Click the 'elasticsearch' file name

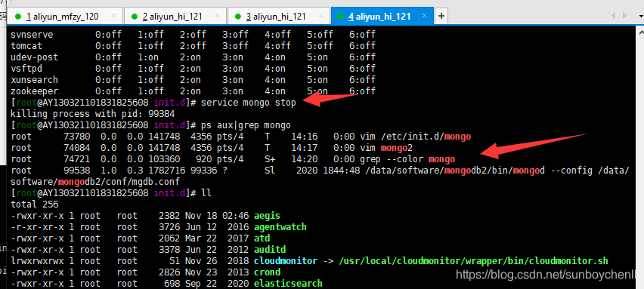(x=288, y=283)
